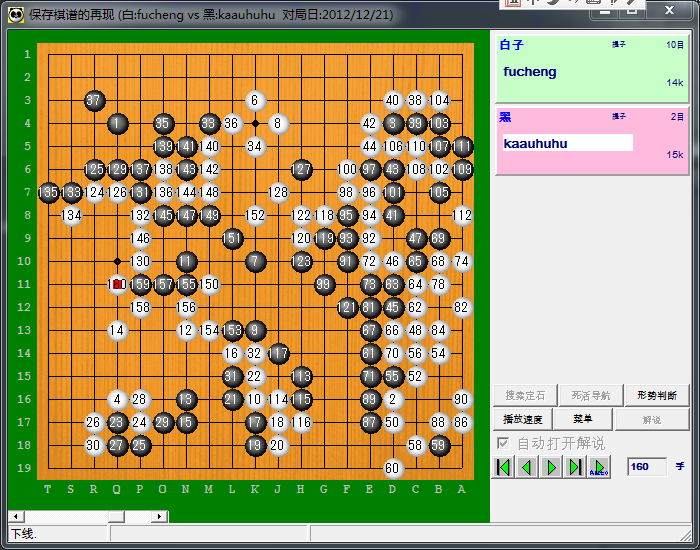Click horizontal scrollbar right arrow
This screenshot has height=550, width=700.
click(159, 517)
